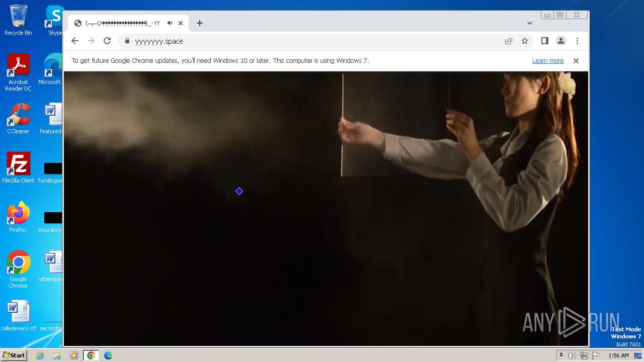The height and width of the screenshot is (362, 644).
Task: Open the Microsoft Edge desktop shortcut
Action: click(x=50, y=69)
